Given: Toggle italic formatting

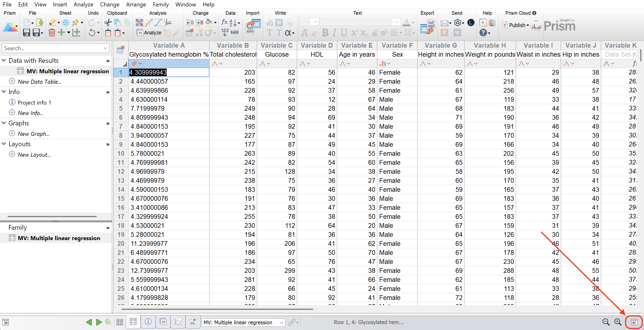Looking at the screenshot, I should tap(334, 32).
